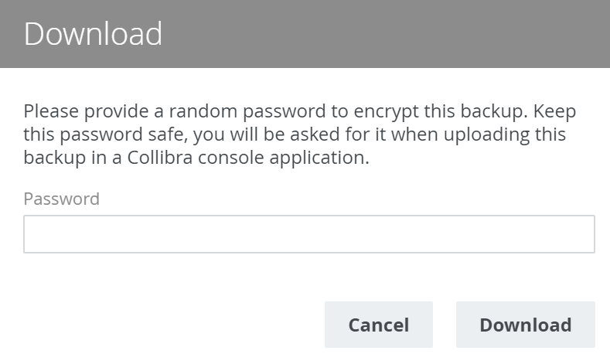Click the Download dialog title
The width and height of the screenshot is (610, 364).
coord(93,34)
